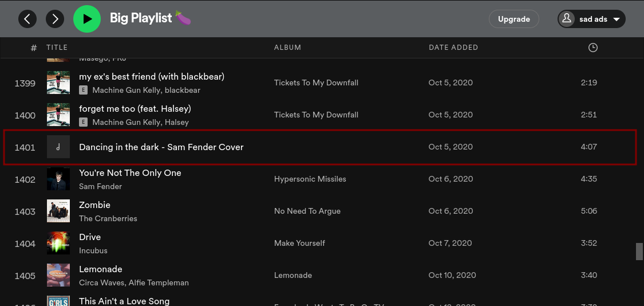644x306 pixels.
Task: Select This Ain't a Love Song track
Action: click(x=124, y=301)
